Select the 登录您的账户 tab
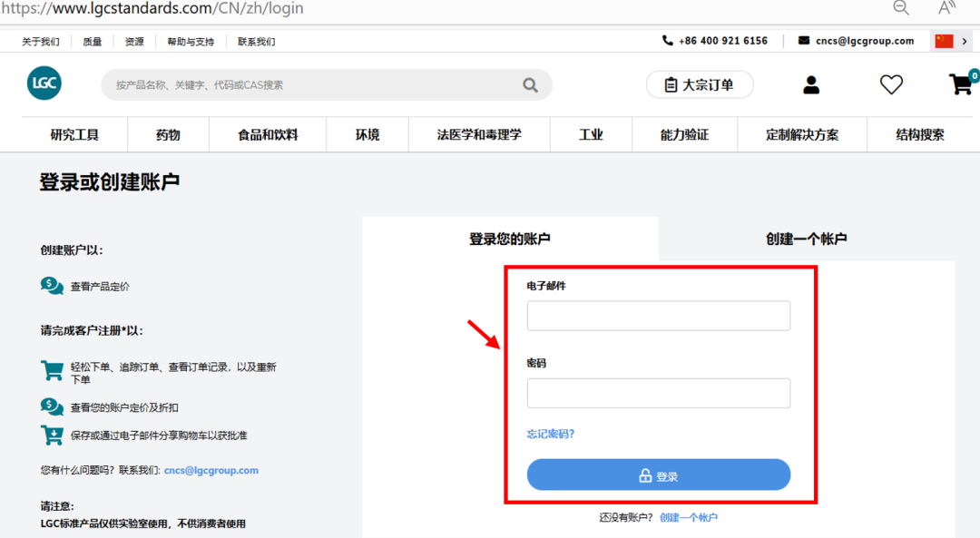Screen dimensions: 980x538 [510, 238]
